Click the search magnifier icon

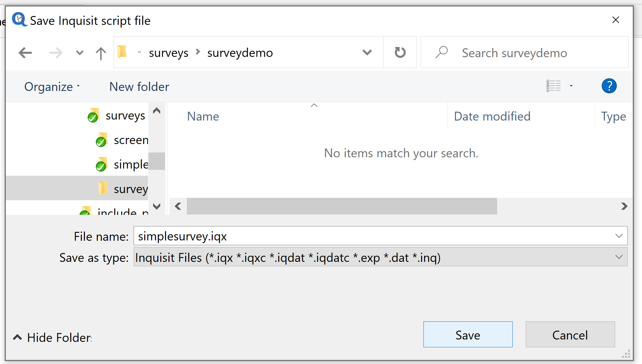(x=442, y=52)
